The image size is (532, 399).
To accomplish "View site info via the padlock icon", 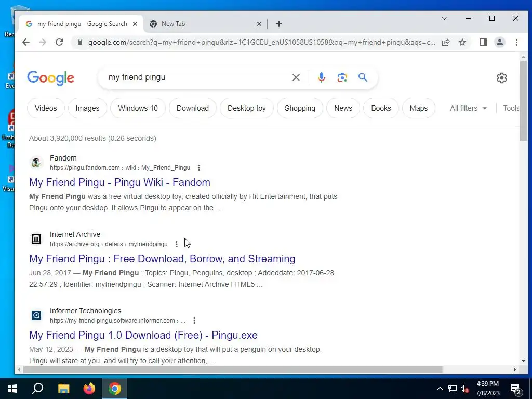I will 80,42.
